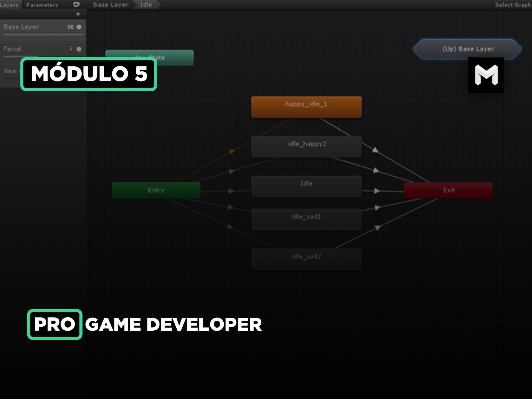Select orange transition arrow to happy_idle_1

[232, 151]
